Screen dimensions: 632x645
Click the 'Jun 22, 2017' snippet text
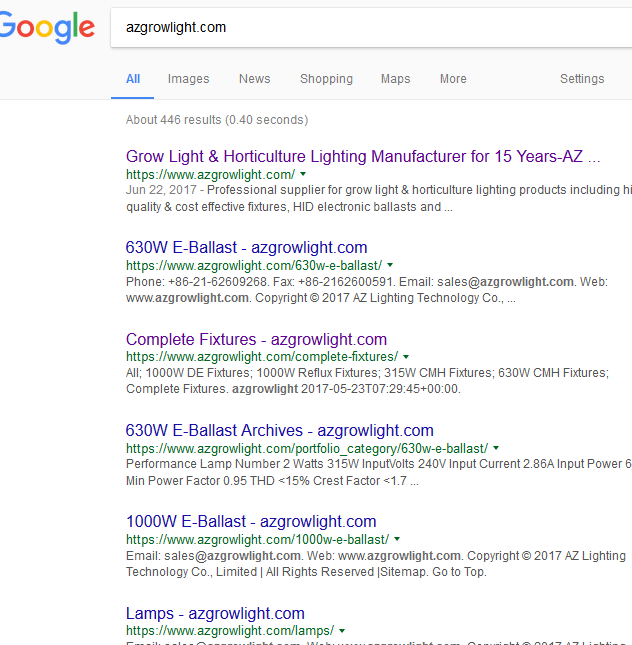click(x=161, y=190)
